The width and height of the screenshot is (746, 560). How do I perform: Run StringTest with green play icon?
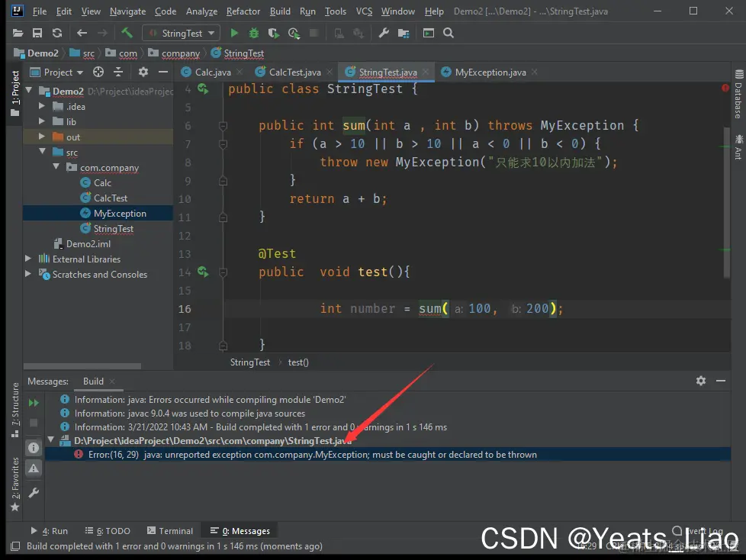pos(234,33)
